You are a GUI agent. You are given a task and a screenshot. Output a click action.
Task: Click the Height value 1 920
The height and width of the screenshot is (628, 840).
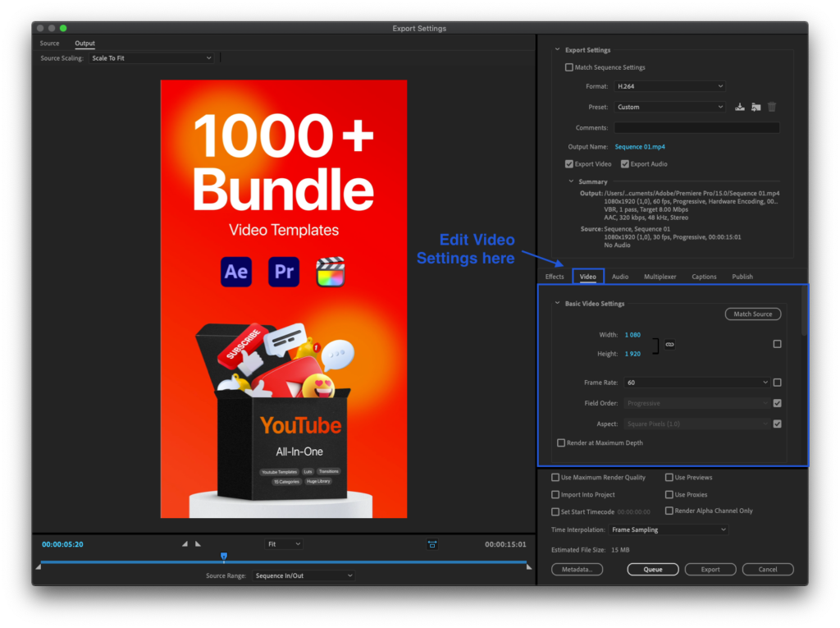(632, 354)
